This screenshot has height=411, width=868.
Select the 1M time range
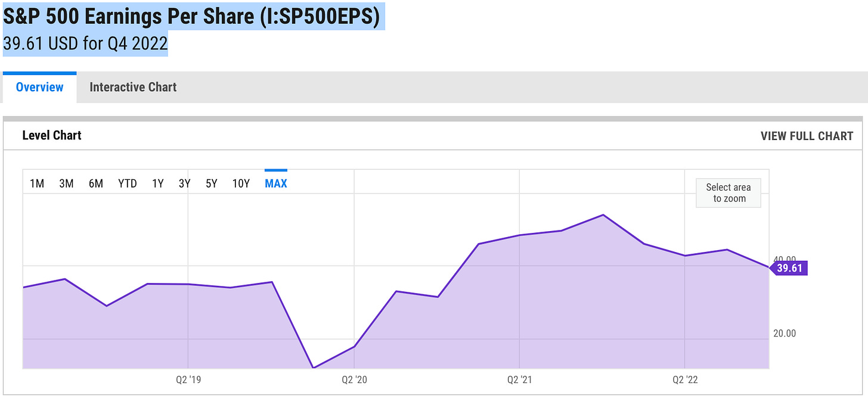click(x=37, y=183)
